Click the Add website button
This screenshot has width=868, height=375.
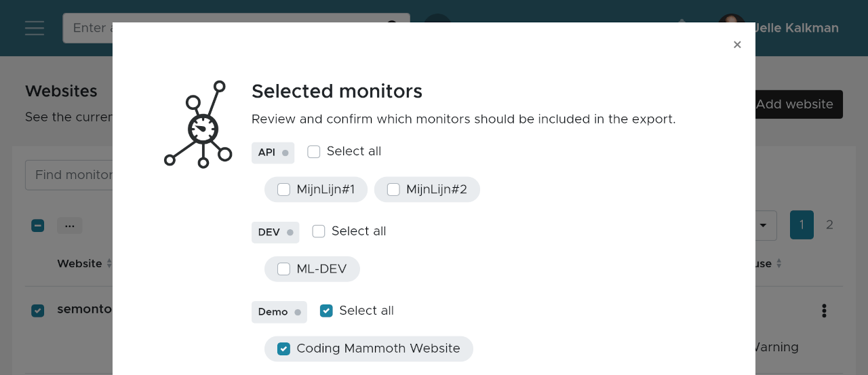pos(798,104)
